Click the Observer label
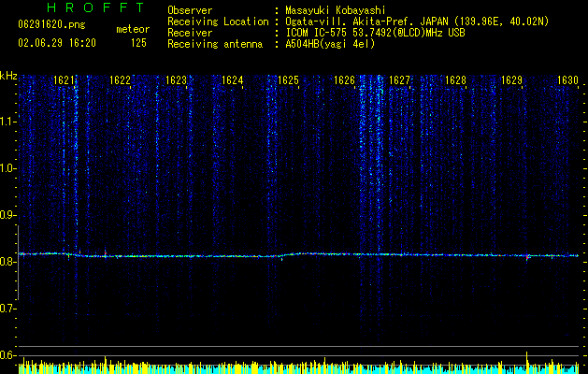The image size is (588, 374). [190, 10]
